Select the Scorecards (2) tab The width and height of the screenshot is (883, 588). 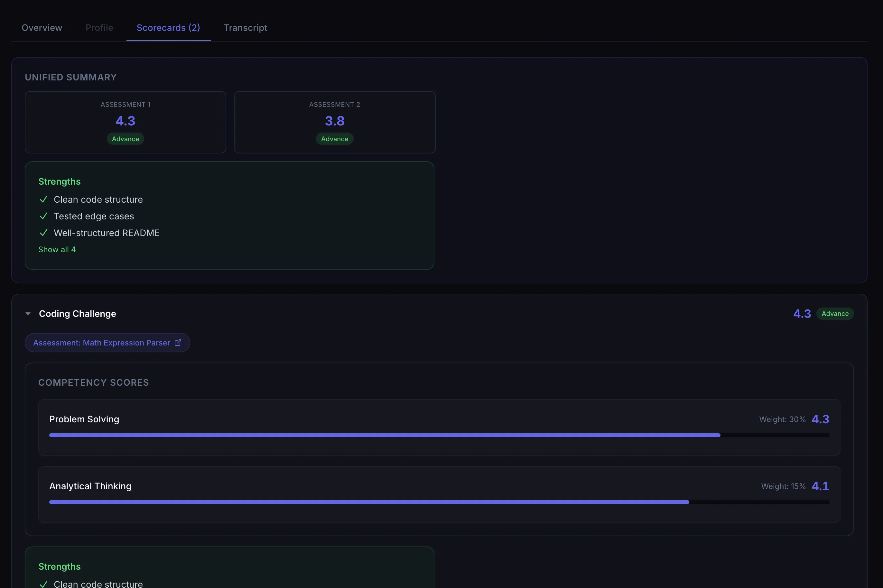[168, 28]
